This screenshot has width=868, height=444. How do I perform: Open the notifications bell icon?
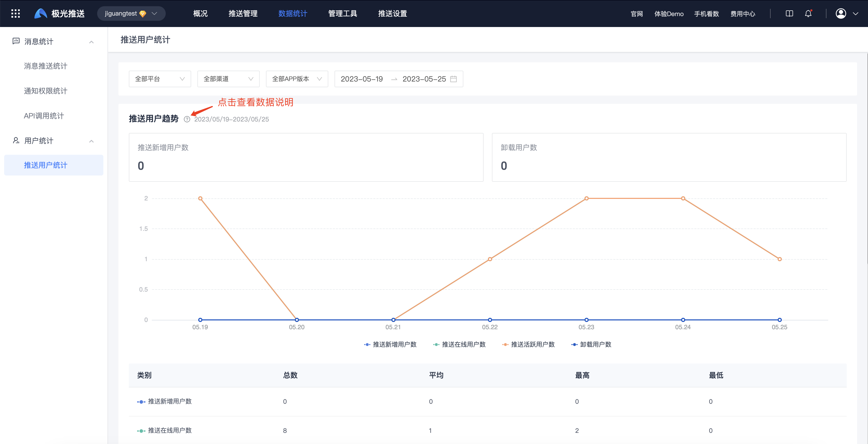808,14
